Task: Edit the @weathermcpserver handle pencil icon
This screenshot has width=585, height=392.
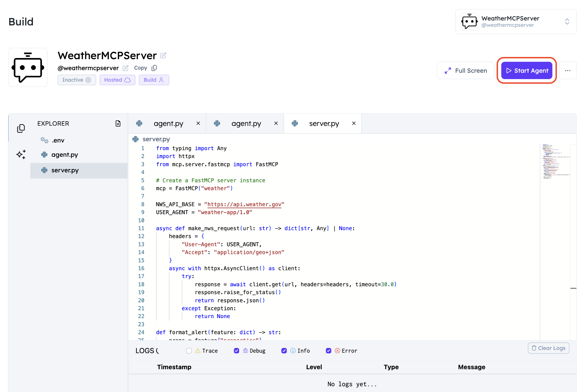Action: [126, 68]
